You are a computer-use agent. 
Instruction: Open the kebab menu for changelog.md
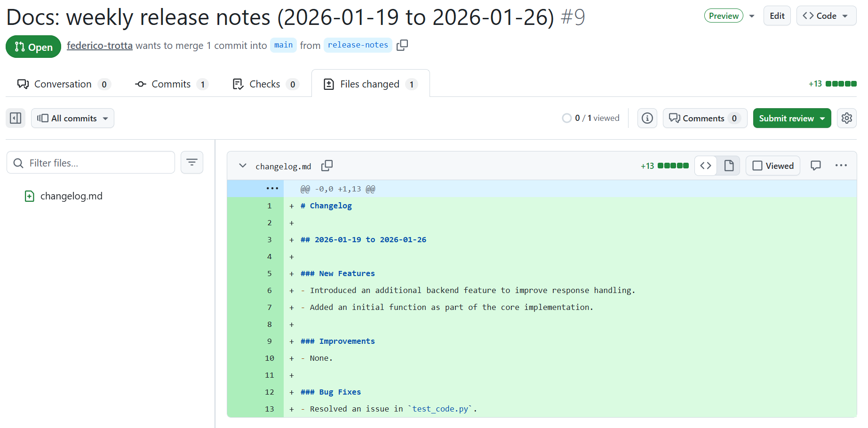pyautogui.click(x=841, y=166)
